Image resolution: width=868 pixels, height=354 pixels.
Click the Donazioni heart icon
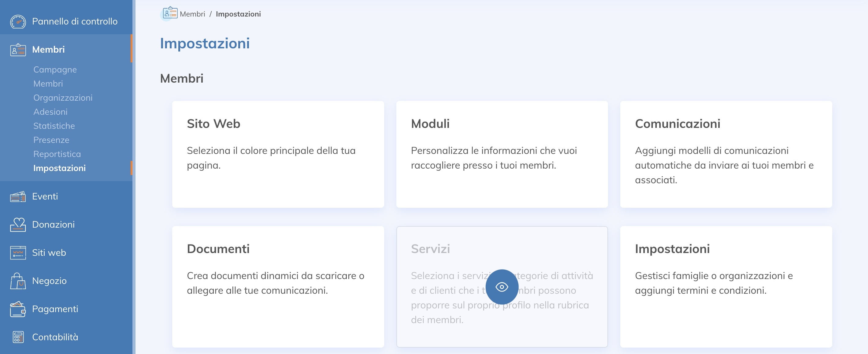[18, 225]
